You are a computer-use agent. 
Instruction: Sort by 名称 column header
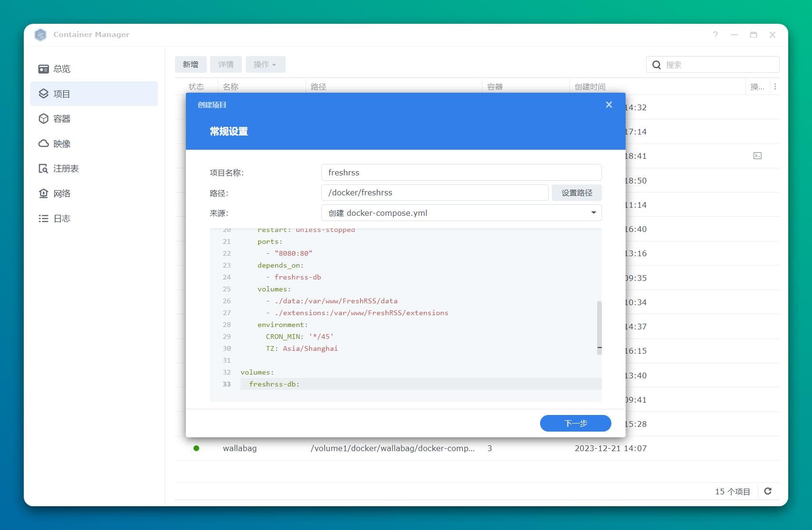point(231,87)
